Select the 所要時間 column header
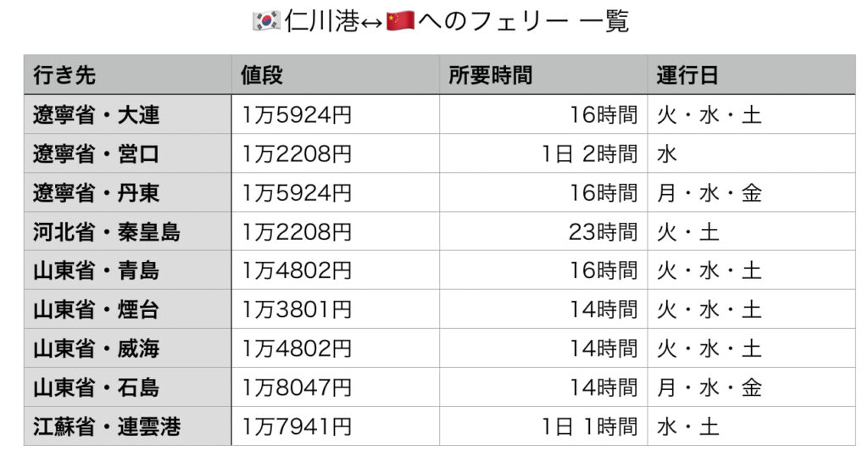 point(543,75)
